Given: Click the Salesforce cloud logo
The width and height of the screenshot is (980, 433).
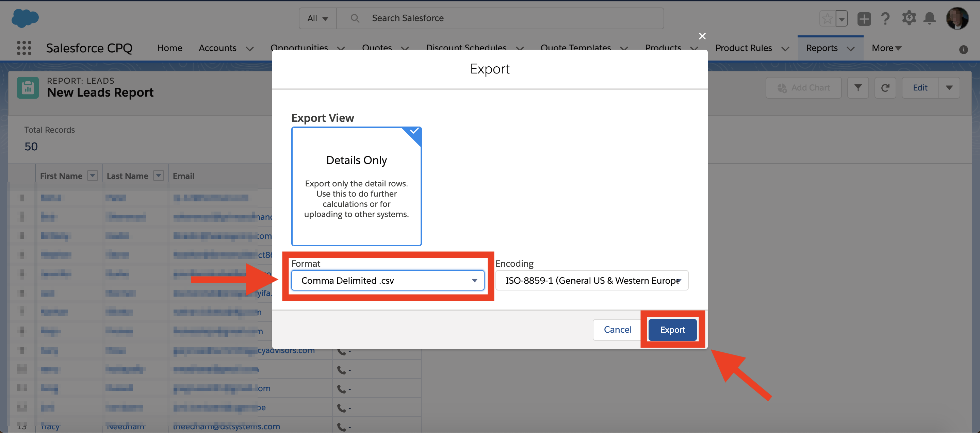Looking at the screenshot, I should (x=25, y=18).
